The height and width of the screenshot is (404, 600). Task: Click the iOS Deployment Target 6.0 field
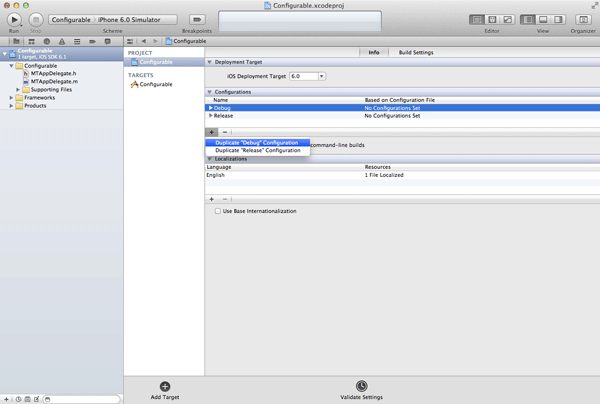[304, 76]
